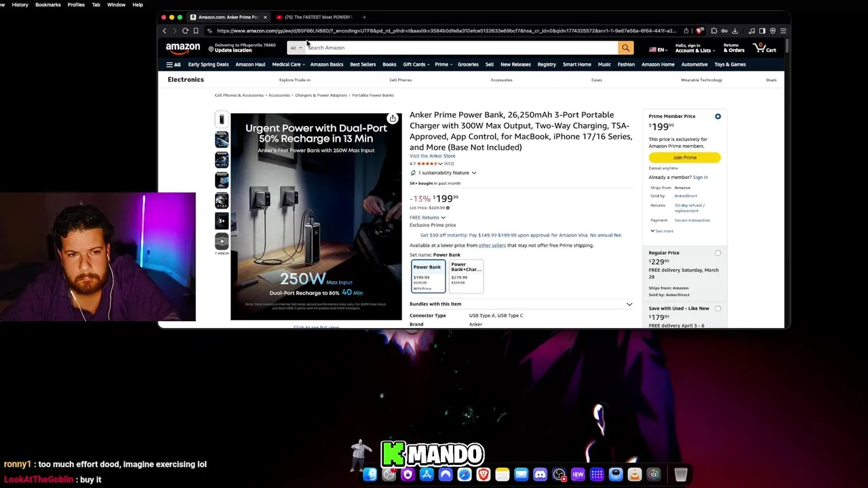868x488 pixels.
Task: Open the search category All dropdown
Action: (296, 47)
